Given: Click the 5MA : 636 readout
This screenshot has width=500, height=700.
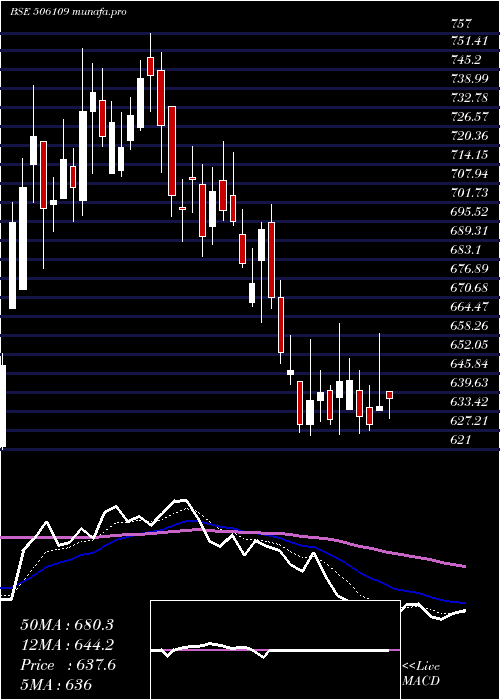Looking at the screenshot, I should tap(56, 685).
